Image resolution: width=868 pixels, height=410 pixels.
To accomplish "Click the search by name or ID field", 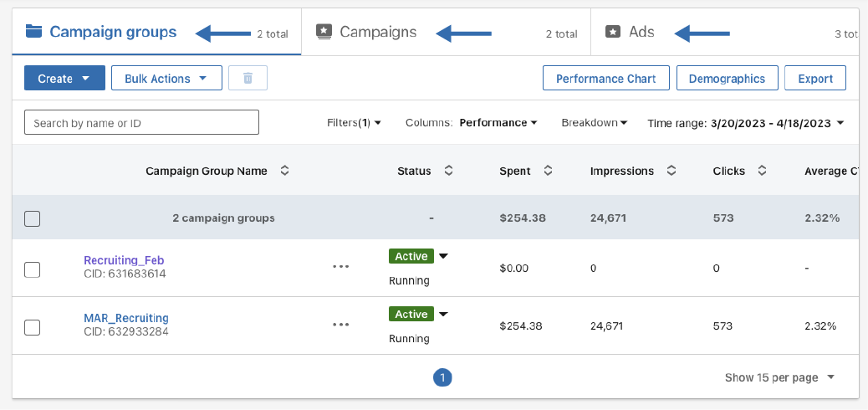I will [141, 123].
